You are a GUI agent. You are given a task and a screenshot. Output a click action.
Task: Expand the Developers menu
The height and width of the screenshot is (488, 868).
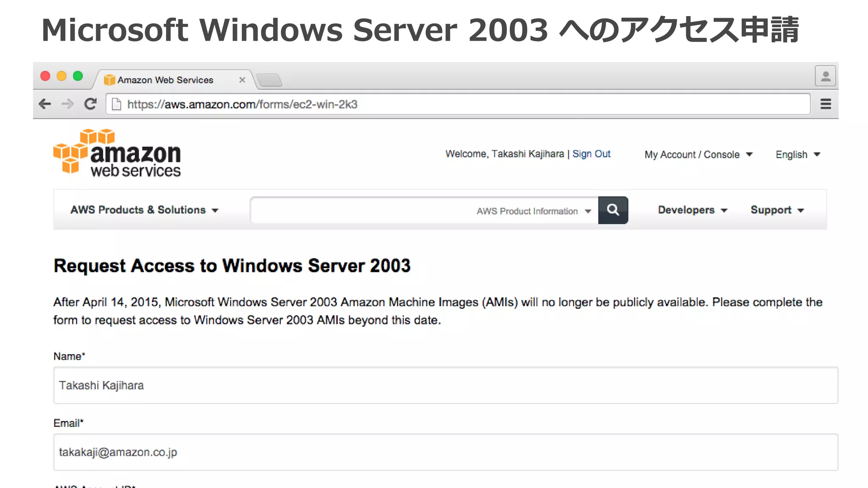693,210
